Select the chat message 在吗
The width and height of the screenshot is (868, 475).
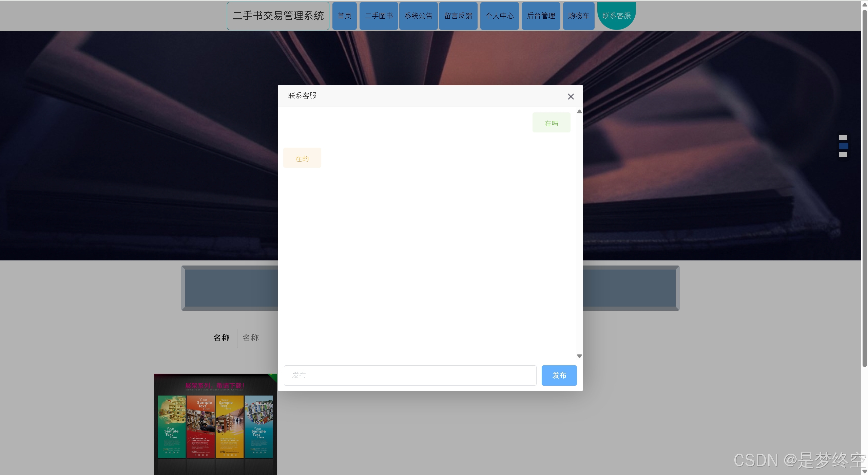551,123
